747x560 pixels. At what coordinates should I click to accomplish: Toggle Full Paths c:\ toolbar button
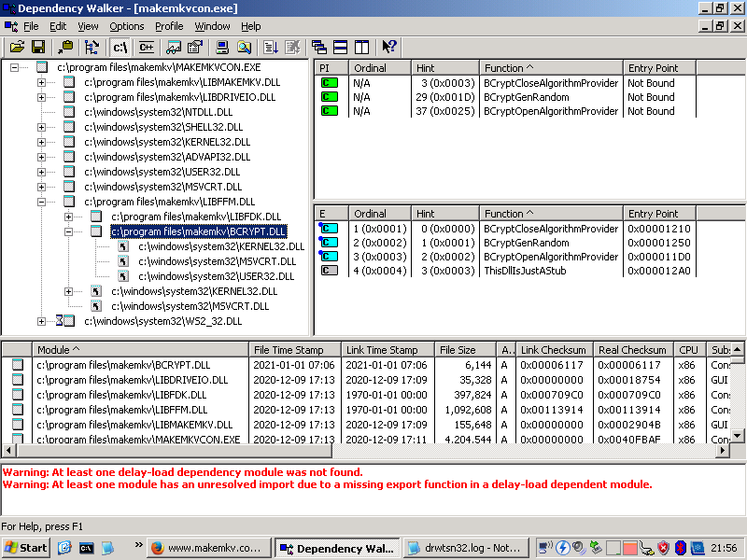tap(120, 48)
